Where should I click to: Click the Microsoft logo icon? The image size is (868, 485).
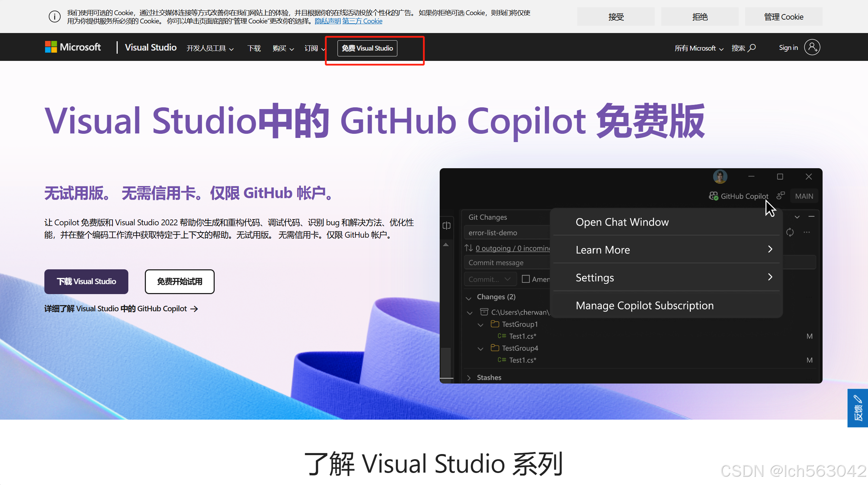pyautogui.click(x=51, y=47)
